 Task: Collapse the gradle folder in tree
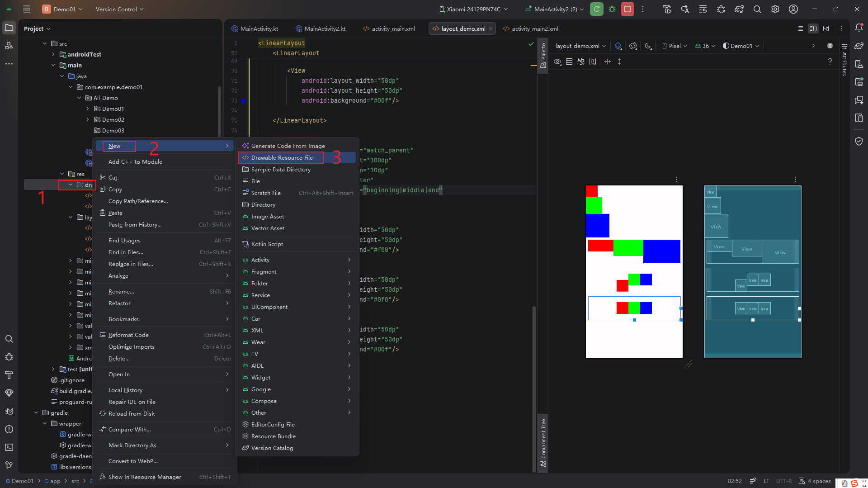[x=36, y=412]
